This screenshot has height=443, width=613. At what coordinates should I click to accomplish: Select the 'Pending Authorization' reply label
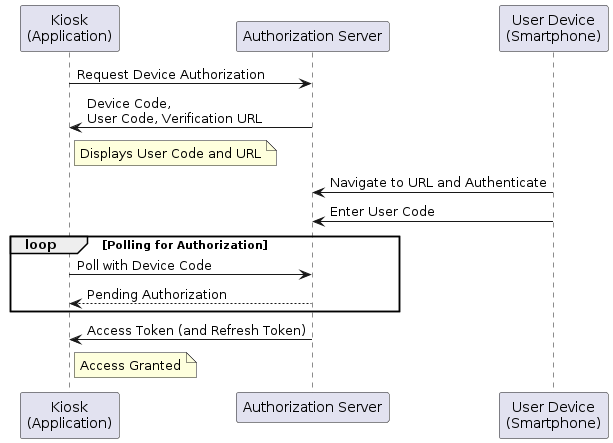pyautogui.click(x=157, y=294)
